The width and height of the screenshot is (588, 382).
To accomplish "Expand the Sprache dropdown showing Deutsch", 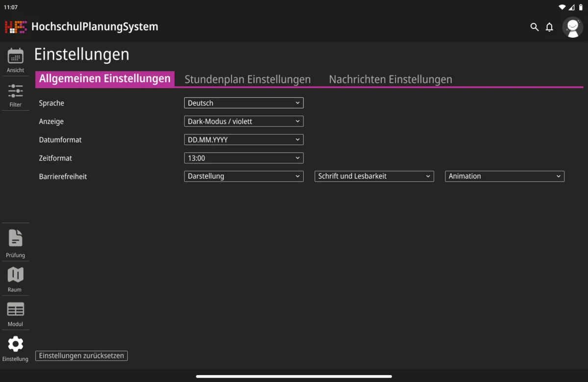I will (x=244, y=103).
